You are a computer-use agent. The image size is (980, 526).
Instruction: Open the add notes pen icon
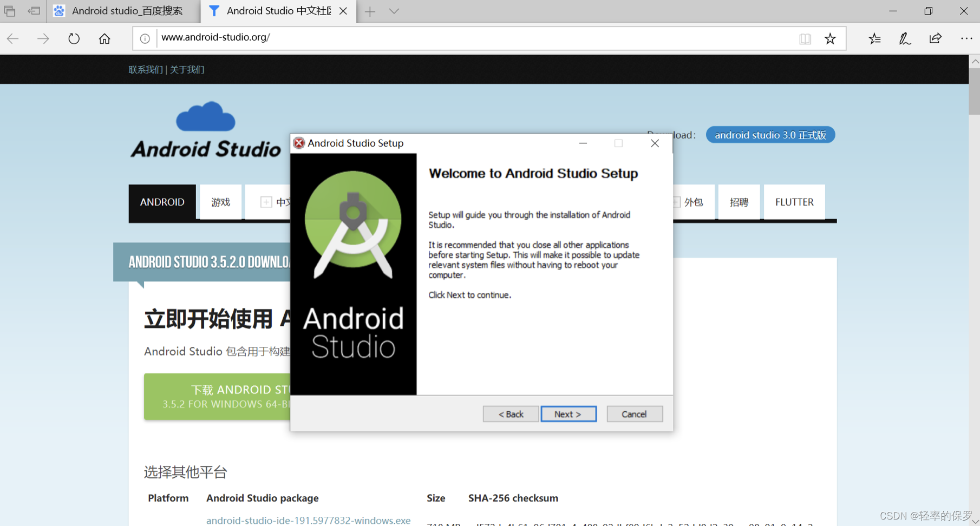pos(905,38)
